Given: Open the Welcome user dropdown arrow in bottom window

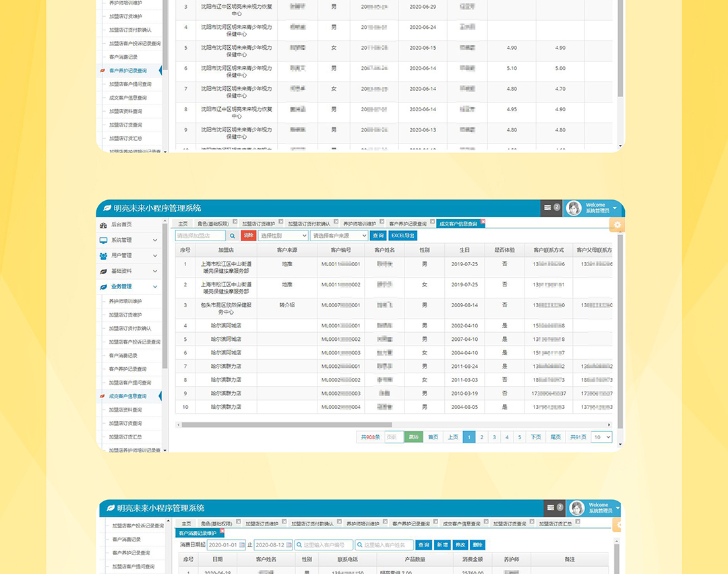Looking at the screenshot, I should pyautogui.click(x=618, y=508).
